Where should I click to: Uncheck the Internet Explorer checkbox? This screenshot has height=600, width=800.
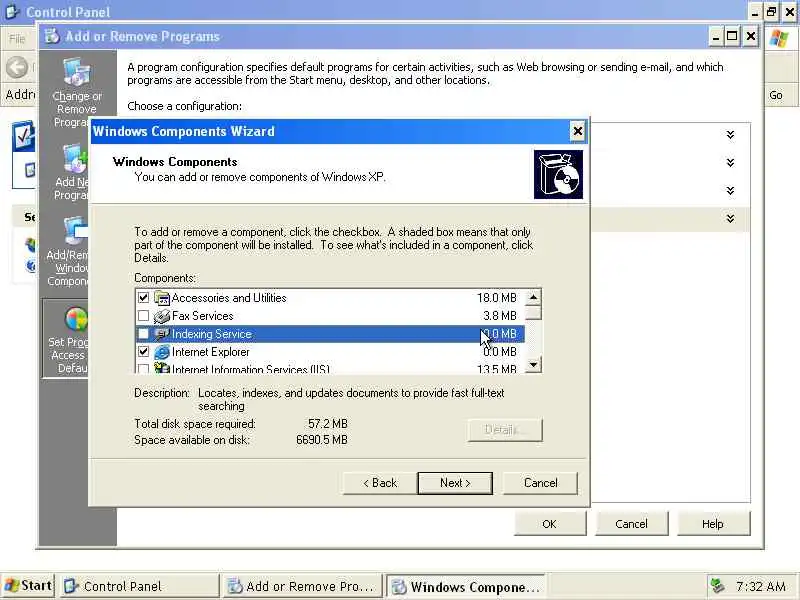click(143, 352)
